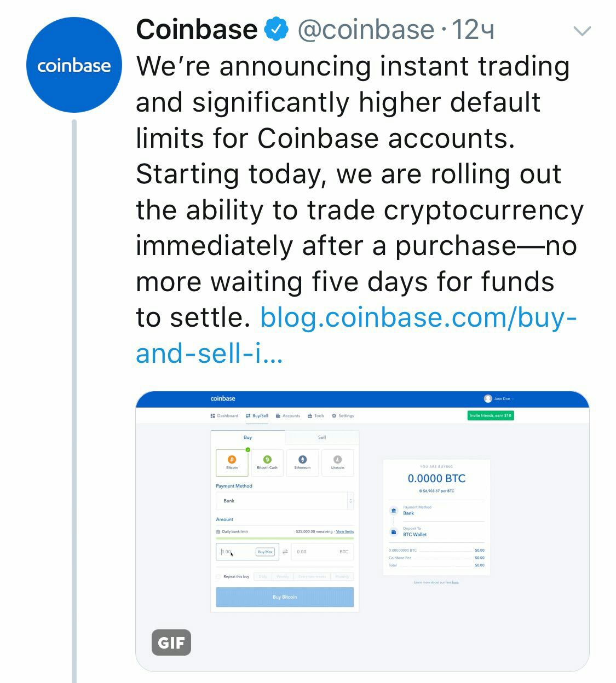
Task: Select the Bitcoin currency tile
Action: [232, 463]
